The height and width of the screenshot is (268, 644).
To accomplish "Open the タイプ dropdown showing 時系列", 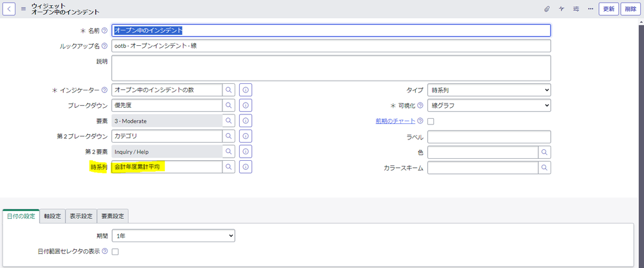I will (x=489, y=90).
